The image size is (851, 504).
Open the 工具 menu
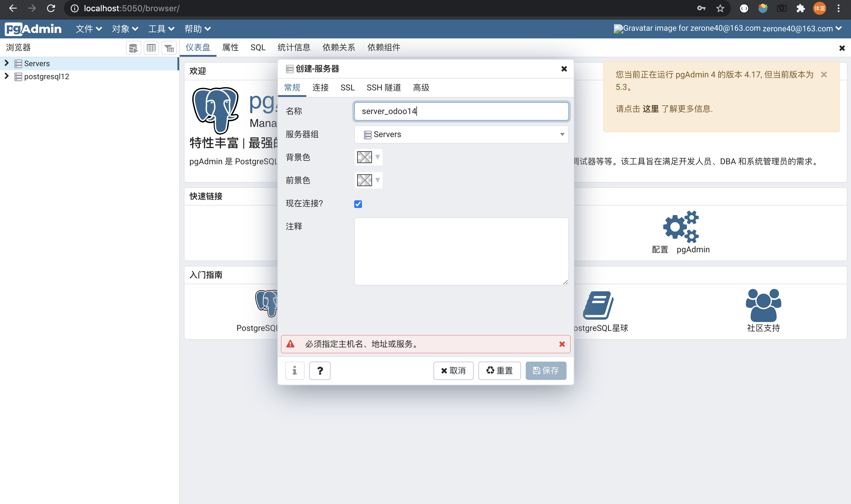(161, 29)
